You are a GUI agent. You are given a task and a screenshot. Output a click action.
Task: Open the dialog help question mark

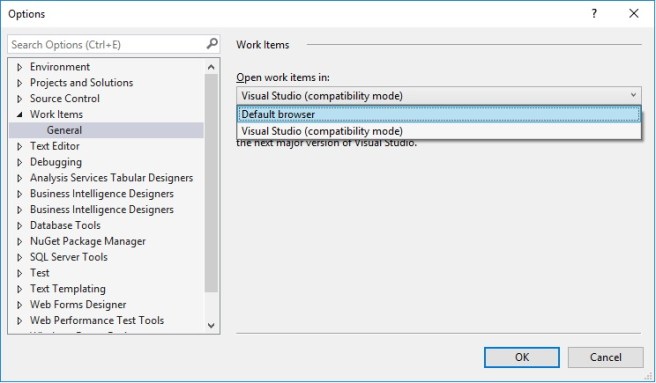(594, 13)
